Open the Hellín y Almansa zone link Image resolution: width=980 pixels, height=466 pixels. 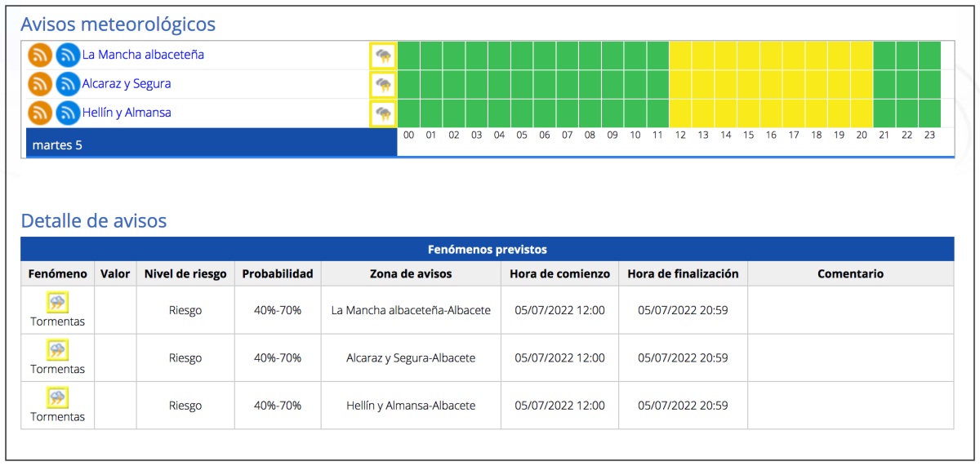[x=127, y=113]
